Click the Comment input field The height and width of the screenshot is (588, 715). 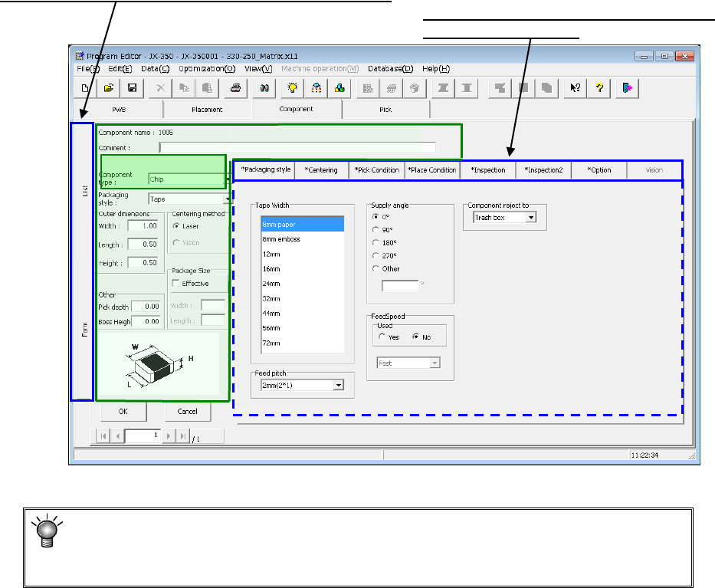[x=297, y=147]
